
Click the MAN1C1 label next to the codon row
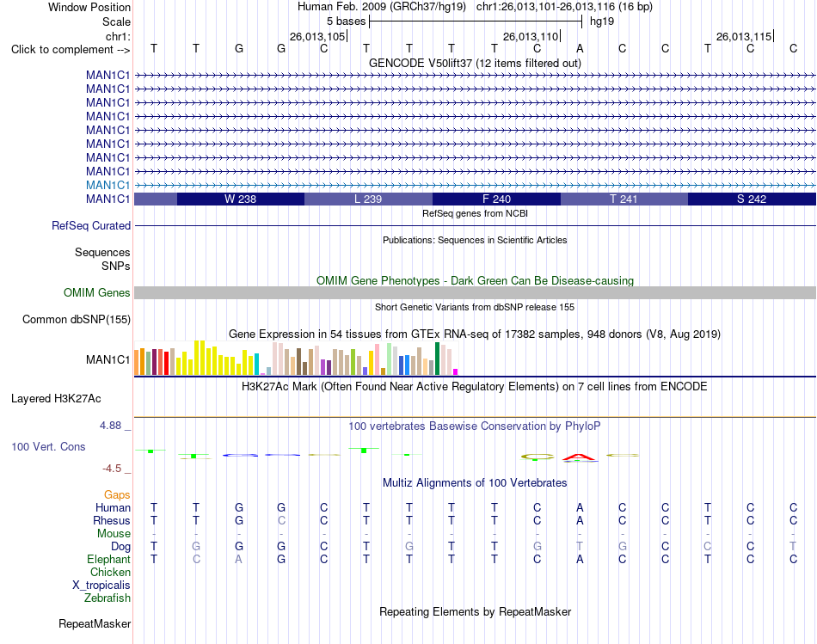click(107, 199)
